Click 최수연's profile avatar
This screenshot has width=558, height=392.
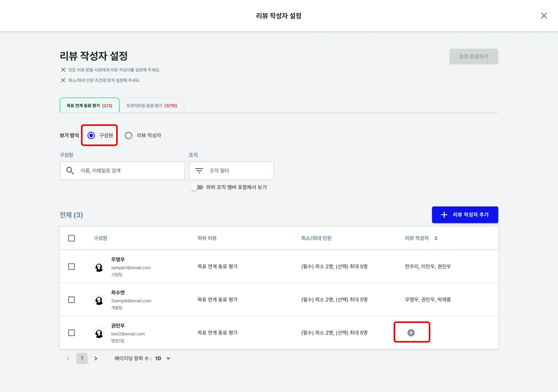[x=99, y=300]
